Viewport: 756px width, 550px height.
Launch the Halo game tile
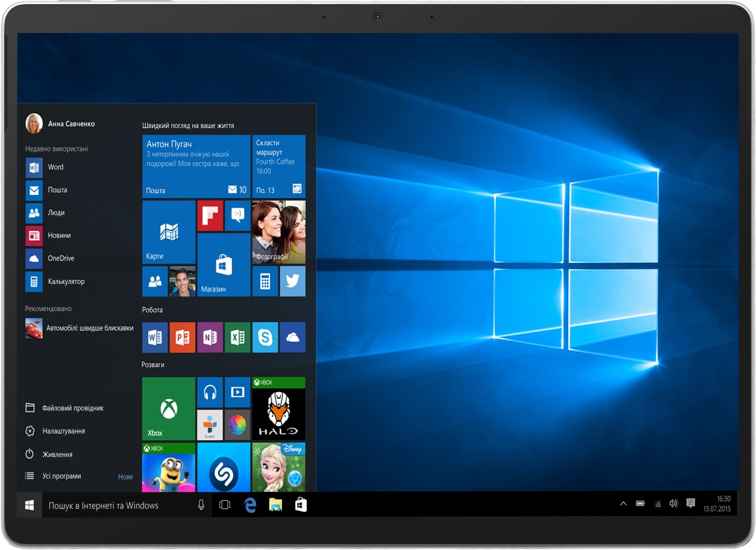click(279, 408)
